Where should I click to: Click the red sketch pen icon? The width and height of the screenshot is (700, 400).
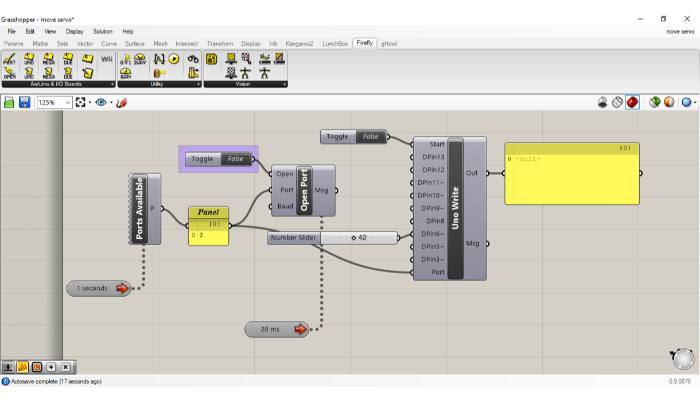pyautogui.click(x=121, y=103)
